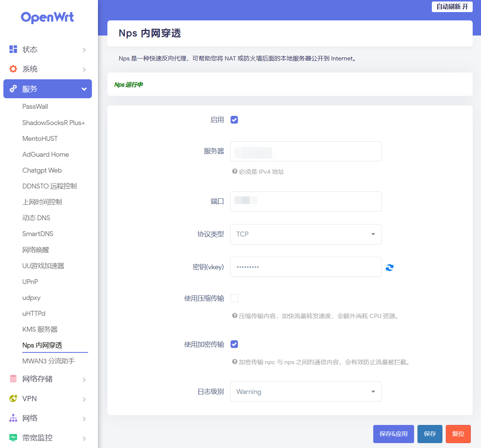Enable the 使用压缩传输 checkbox

(x=234, y=298)
